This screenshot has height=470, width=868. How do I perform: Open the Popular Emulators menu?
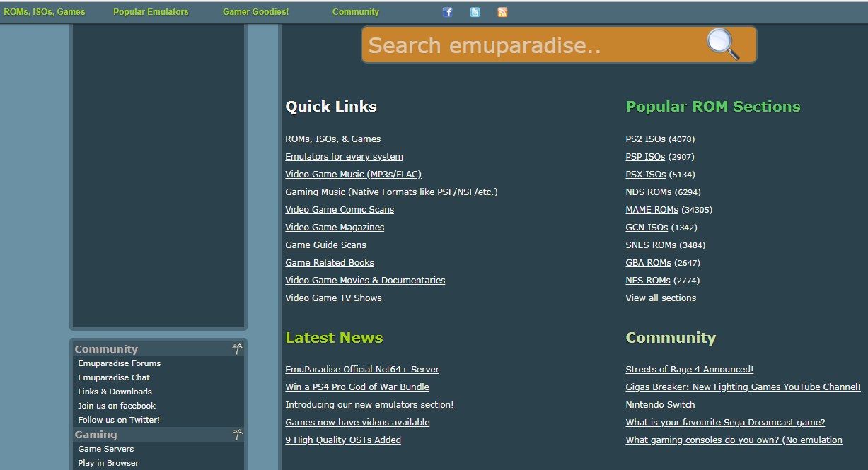point(151,12)
